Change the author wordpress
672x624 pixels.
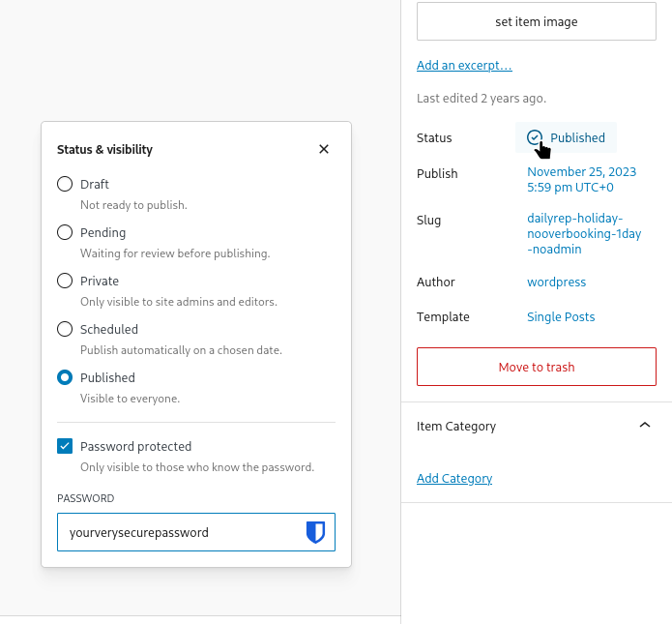pos(556,282)
